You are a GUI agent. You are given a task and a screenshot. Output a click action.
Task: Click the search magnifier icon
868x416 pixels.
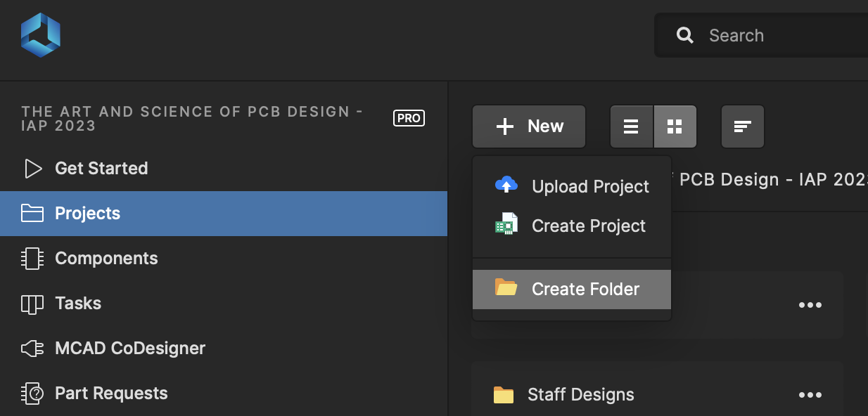685,35
